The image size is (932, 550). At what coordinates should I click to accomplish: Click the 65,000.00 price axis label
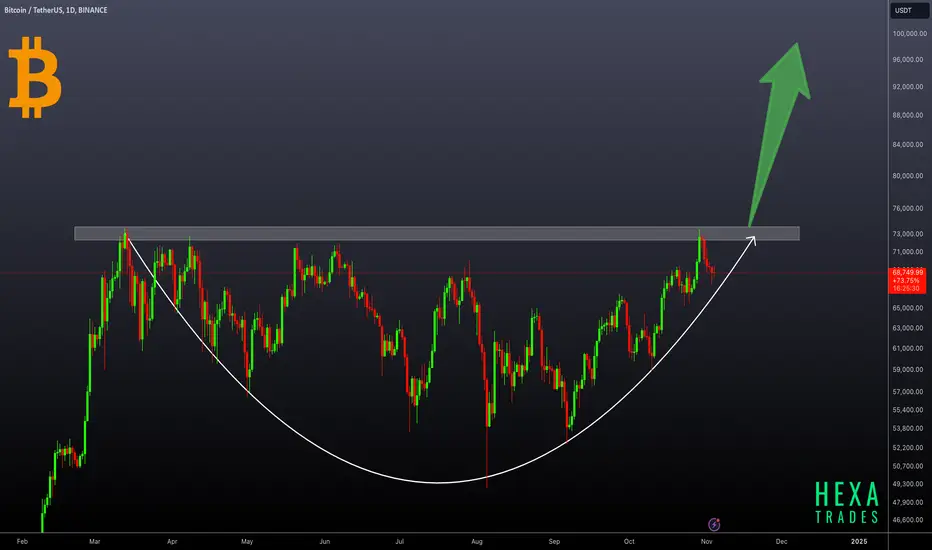coord(908,308)
